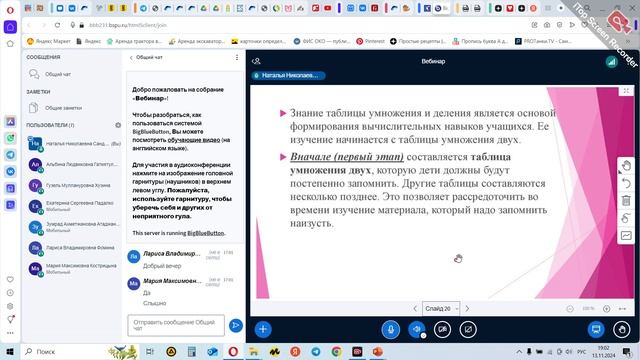Select user Гузель Муллануровна in the list

(74, 185)
